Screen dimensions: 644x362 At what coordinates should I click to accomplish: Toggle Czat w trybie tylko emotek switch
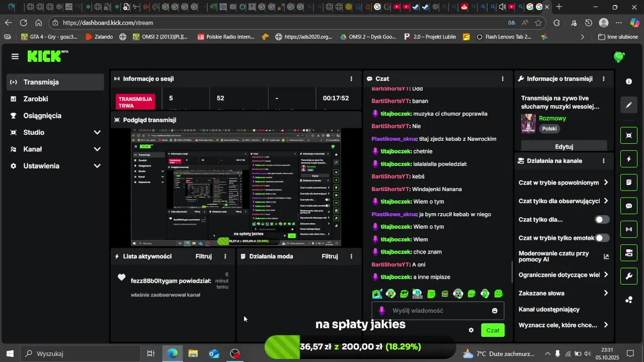(x=602, y=238)
